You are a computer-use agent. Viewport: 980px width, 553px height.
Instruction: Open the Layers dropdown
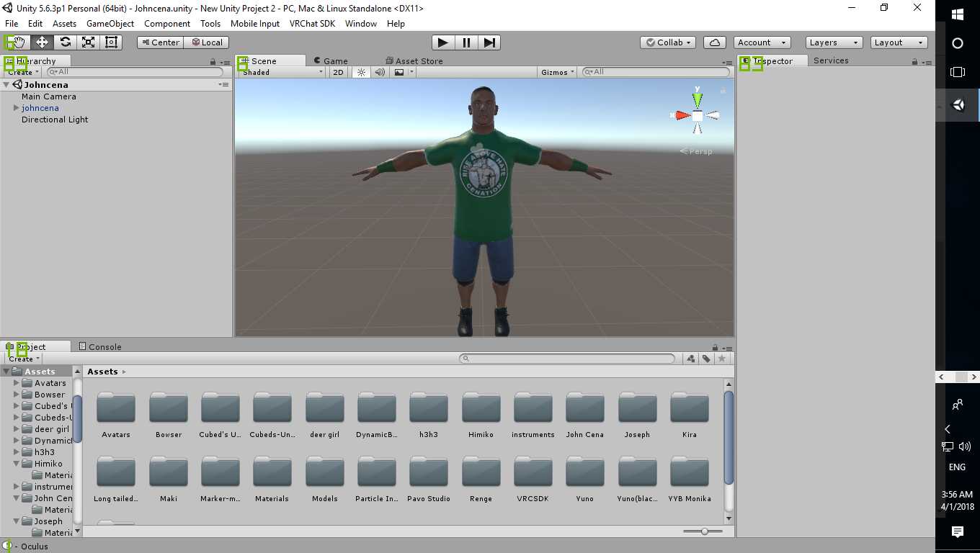click(x=833, y=42)
